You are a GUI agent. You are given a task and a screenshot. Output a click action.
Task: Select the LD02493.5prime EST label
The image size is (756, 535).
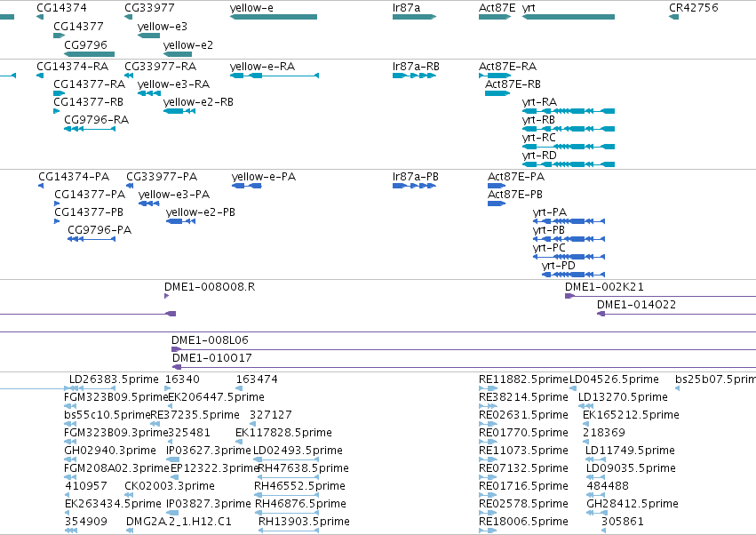pos(298,450)
